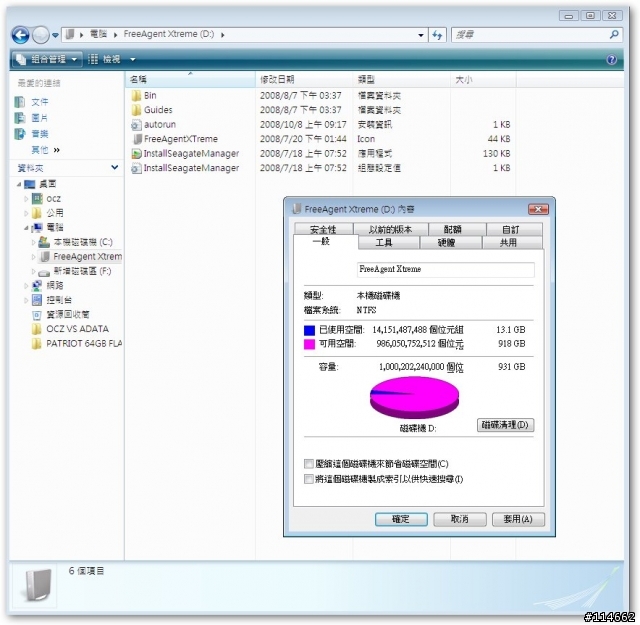Select the 資源回收筒 recycle bin icon
Viewport: 640px width, 625px height.
point(37,315)
